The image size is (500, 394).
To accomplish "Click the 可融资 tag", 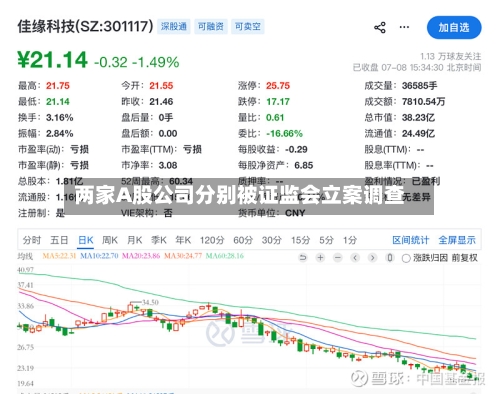I will coord(211,26).
